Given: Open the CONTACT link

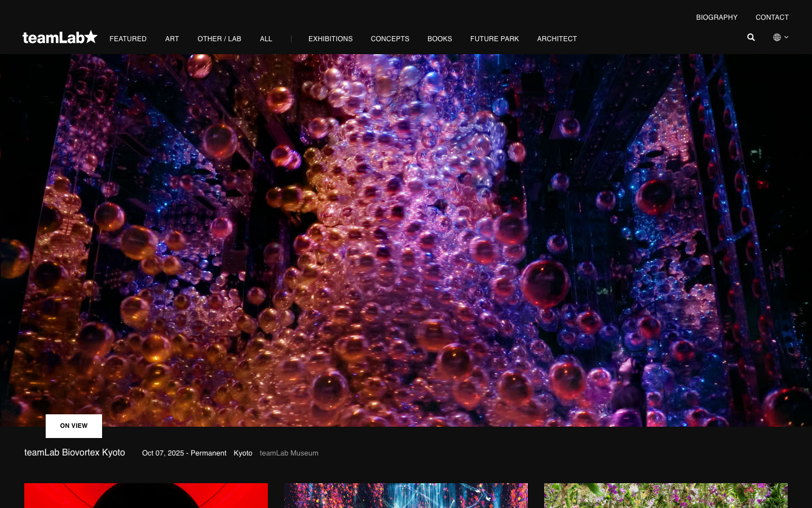Looking at the screenshot, I should pyautogui.click(x=772, y=17).
